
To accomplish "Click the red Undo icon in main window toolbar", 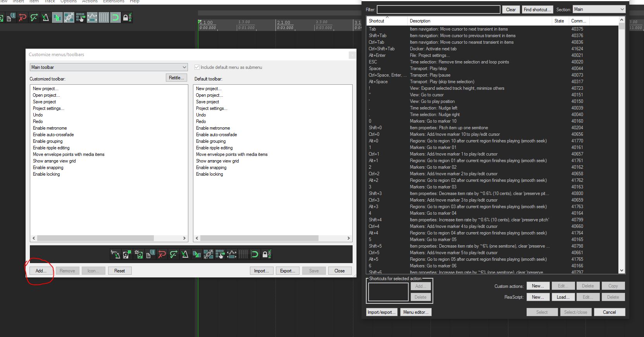I will 22,17.
